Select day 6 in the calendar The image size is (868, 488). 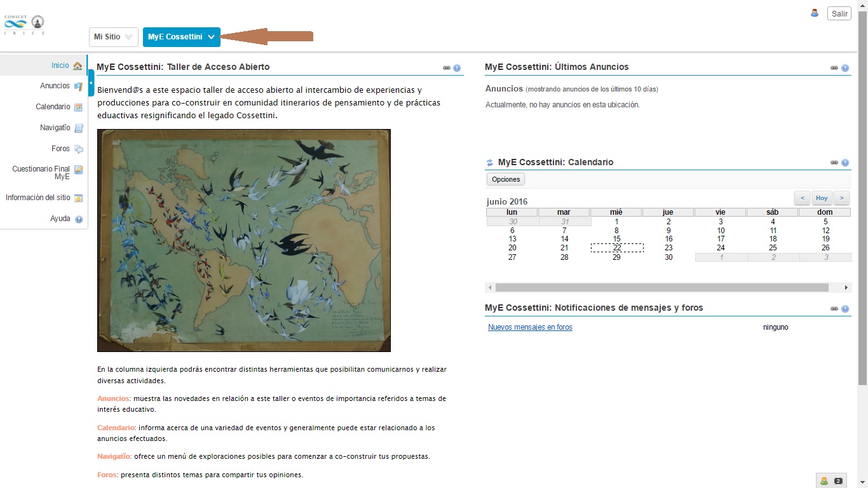click(x=512, y=231)
